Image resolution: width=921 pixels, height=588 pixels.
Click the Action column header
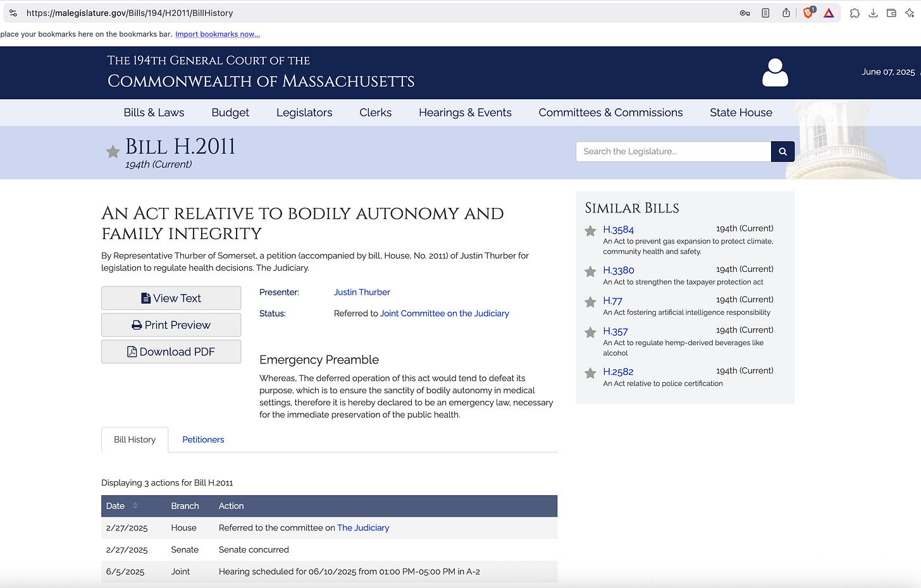231,506
